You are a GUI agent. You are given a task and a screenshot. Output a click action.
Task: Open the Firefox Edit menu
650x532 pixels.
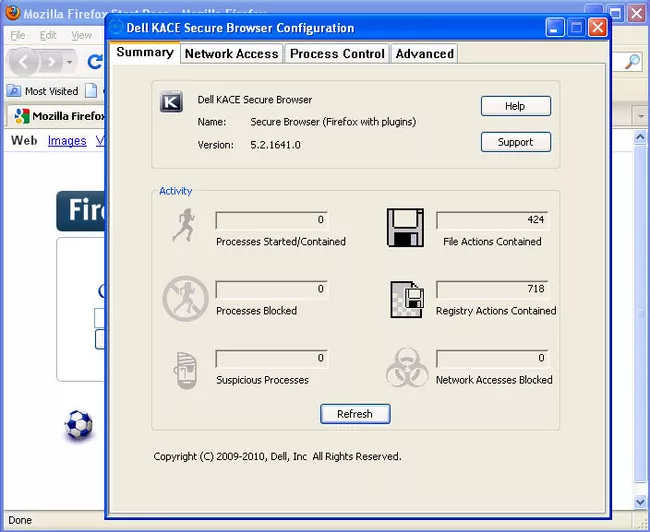(x=48, y=36)
